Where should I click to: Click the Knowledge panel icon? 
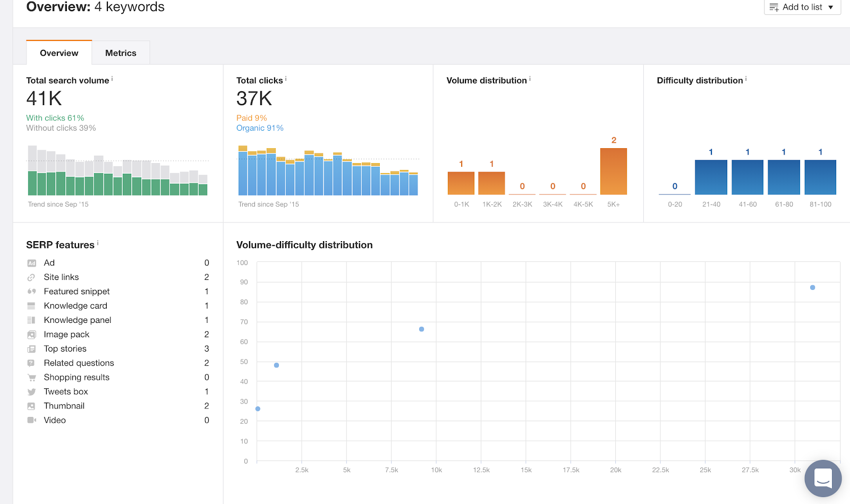31,320
